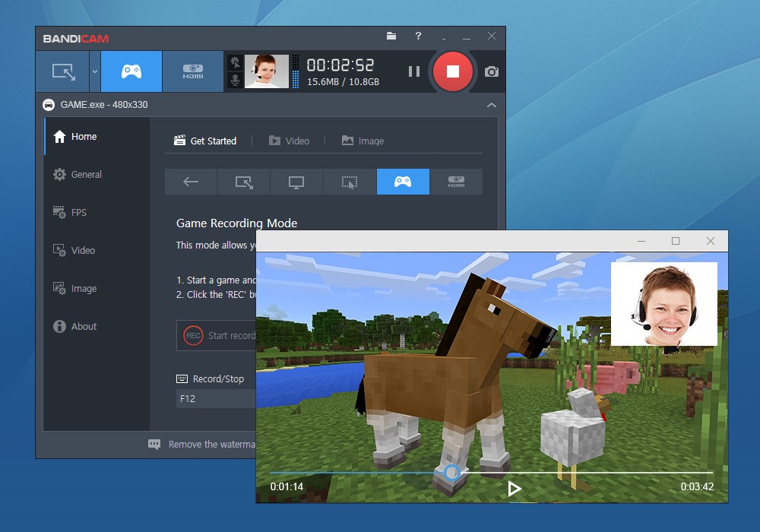The height and width of the screenshot is (532, 760).
Task: Stop recording with the red stop button
Action: point(453,71)
